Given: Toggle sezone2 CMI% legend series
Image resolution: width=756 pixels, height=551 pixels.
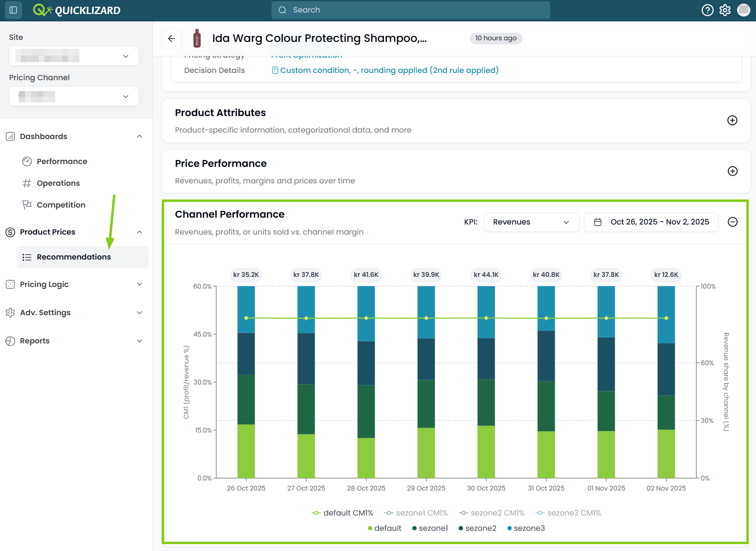Looking at the screenshot, I should coord(491,513).
